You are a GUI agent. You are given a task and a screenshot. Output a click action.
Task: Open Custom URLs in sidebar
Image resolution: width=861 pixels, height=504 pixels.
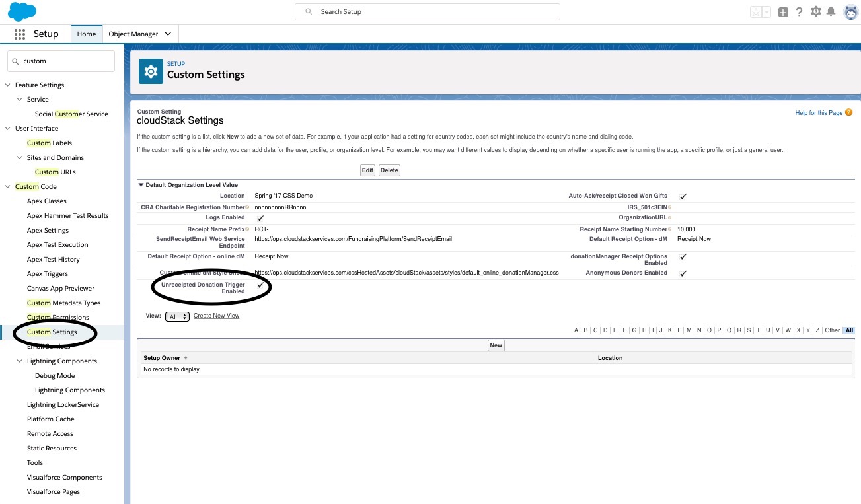coord(56,172)
